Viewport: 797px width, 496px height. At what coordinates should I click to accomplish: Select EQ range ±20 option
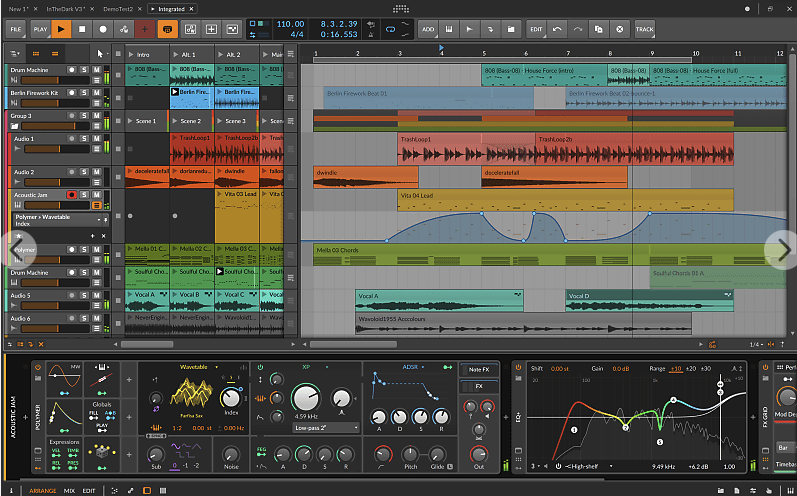coord(691,369)
